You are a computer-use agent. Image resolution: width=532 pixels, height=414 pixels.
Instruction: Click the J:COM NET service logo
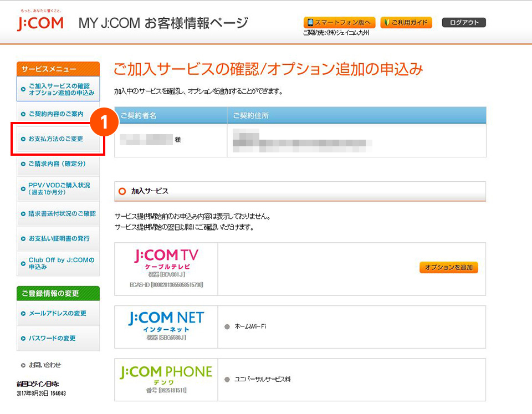[x=166, y=321]
